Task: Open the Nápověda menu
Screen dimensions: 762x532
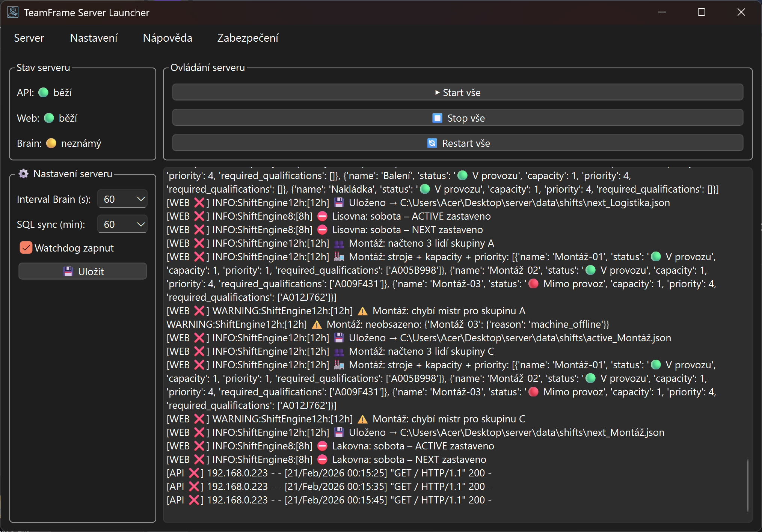Action: 167,38
